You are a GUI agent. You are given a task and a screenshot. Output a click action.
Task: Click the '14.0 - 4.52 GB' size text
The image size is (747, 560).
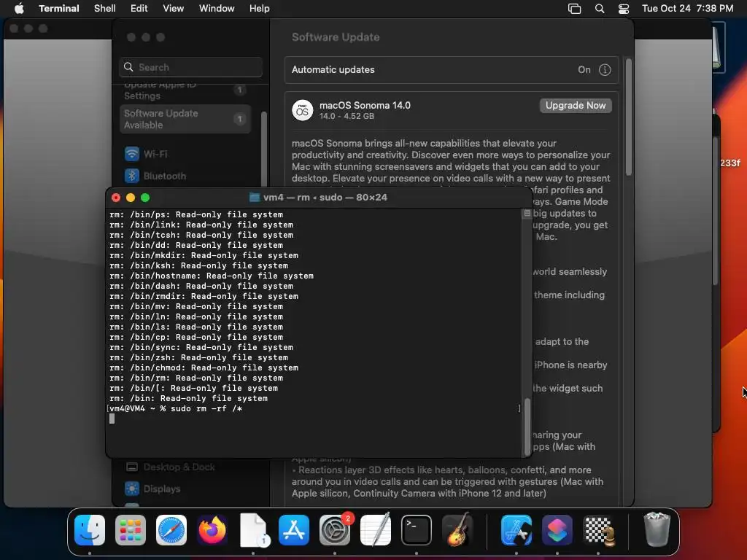tap(347, 116)
